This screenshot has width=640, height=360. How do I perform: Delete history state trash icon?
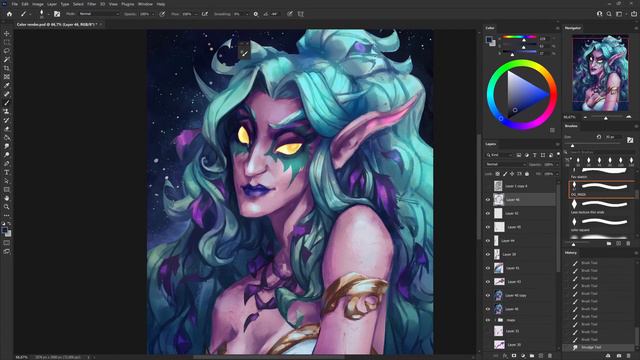click(x=629, y=356)
